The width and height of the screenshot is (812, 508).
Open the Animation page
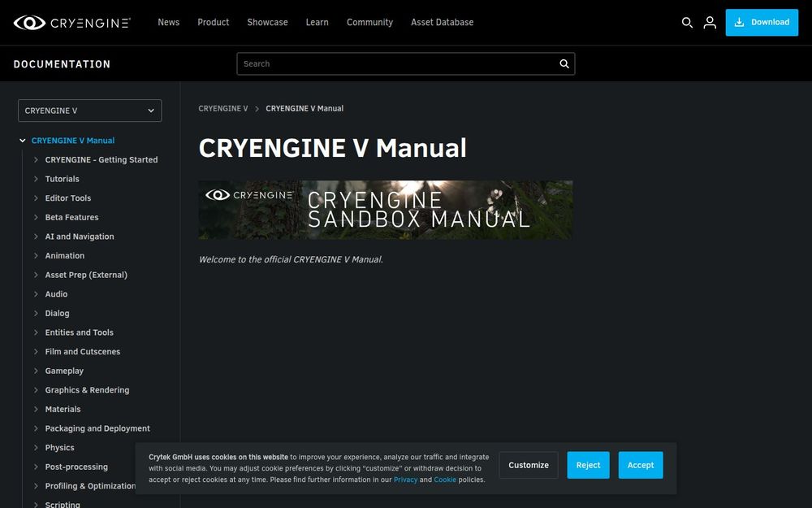point(65,255)
